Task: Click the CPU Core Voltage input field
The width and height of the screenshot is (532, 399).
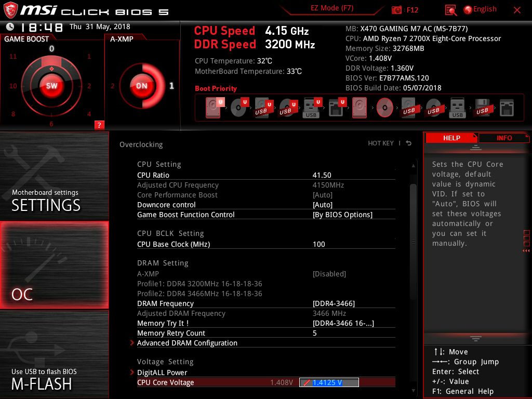Action: click(329, 382)
